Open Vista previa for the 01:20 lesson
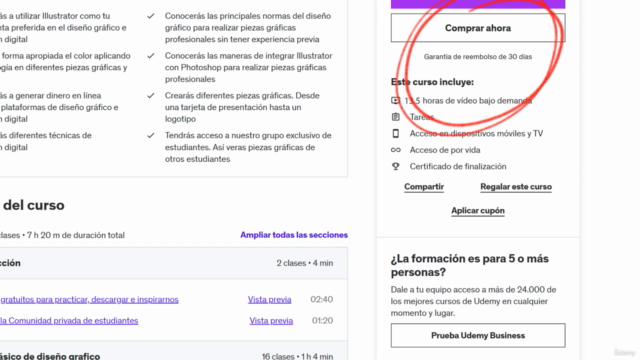640x360 pixels. pos(271,320)
